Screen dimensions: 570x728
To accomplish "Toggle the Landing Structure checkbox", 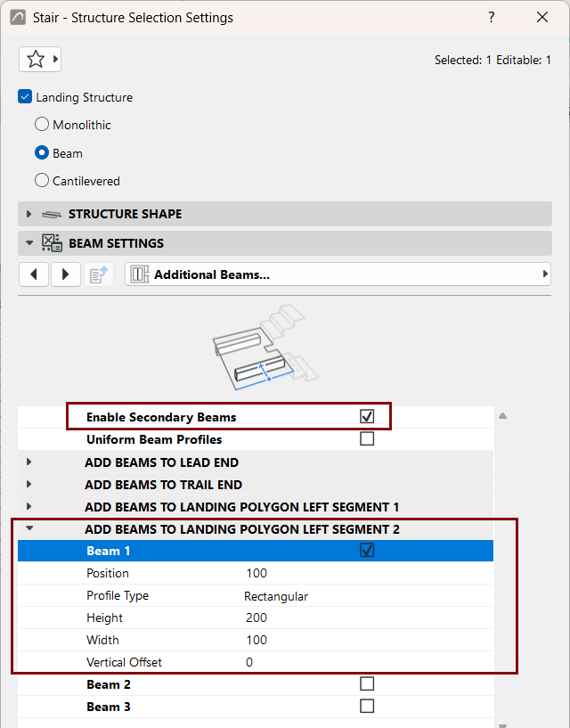I will pyautogui.click(x=25, y=97).
